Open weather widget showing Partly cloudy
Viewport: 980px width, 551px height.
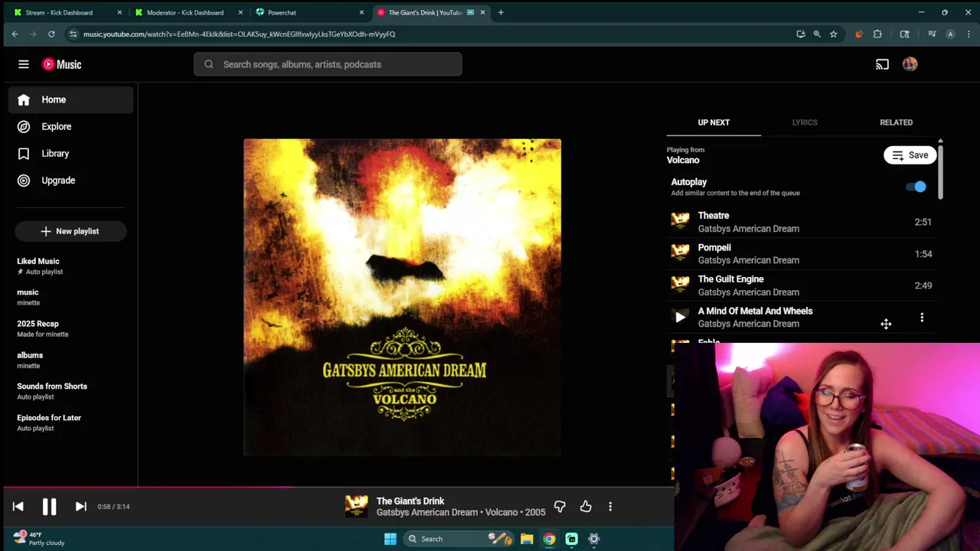(x=38, y=539)
